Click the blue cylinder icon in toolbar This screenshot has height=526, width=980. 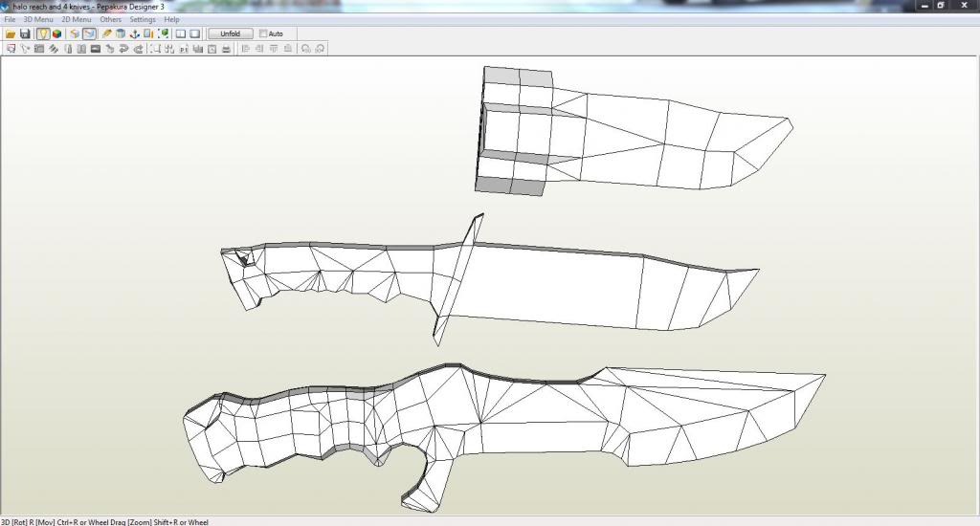coord(121,33)
